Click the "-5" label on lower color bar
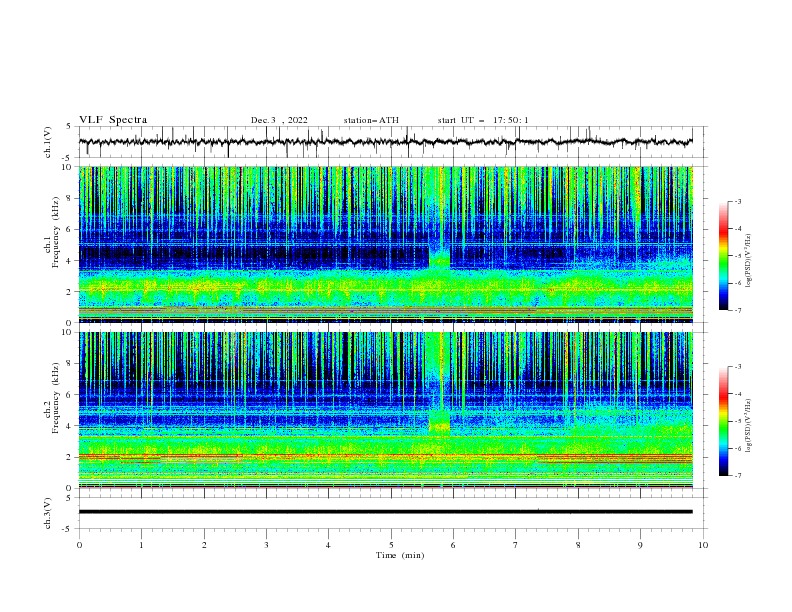Image resolution: width=792 pixels, height=612 pixels. pyautogui.click(x=737, y=421)
